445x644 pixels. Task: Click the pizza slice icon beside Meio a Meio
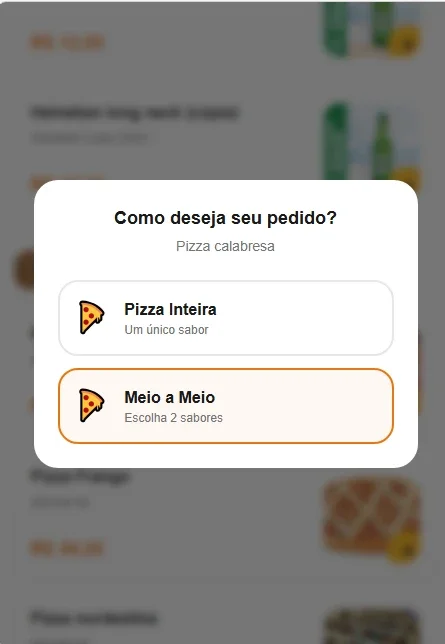click(x=91, y=405)
